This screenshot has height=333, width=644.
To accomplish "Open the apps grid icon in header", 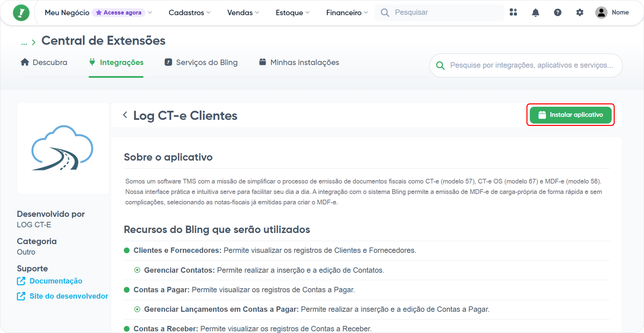I will pyautogui.click(x=513, y=12).
